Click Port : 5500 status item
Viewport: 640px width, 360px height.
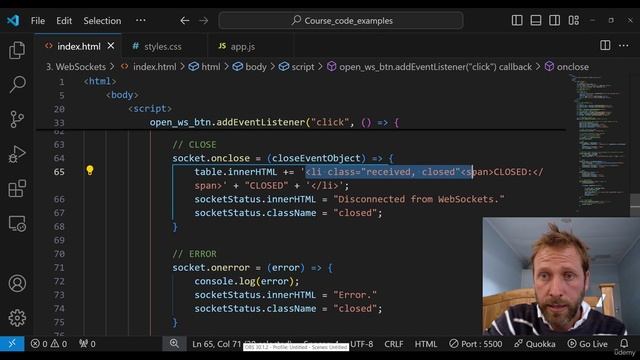[x=476, y=344]
